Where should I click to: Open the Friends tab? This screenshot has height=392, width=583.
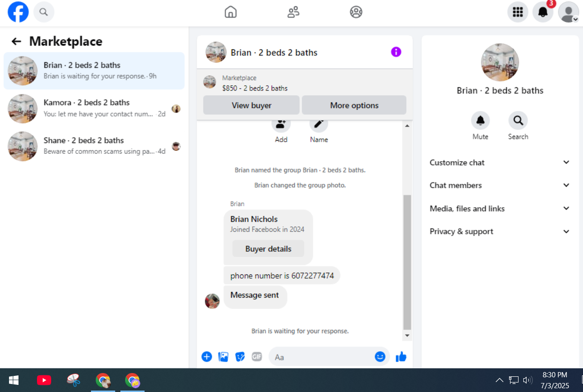click(293, 12)
